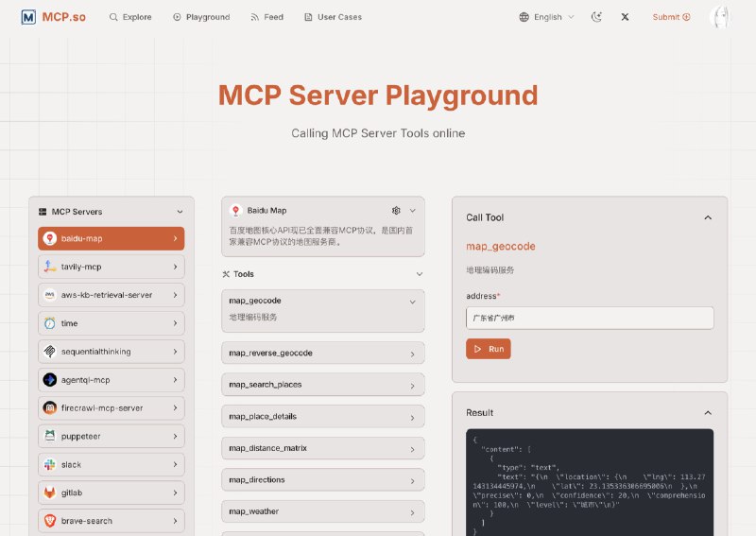Screen dimensions: 756x536
Task: Open the aws-kb-retrieval-server chevron
Action: click(175, 295)
